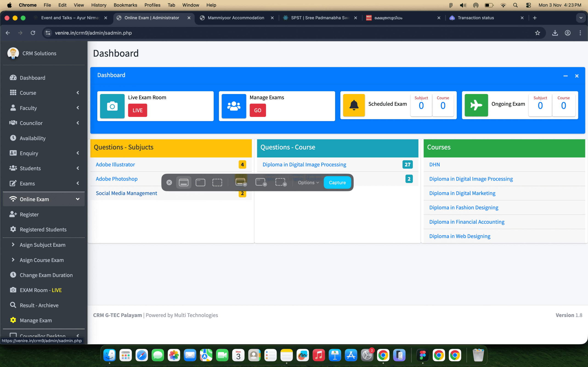Collapse the Online Exam sidebar menu
This screenshot has width=588, height=367.
[x=77, y=199]
